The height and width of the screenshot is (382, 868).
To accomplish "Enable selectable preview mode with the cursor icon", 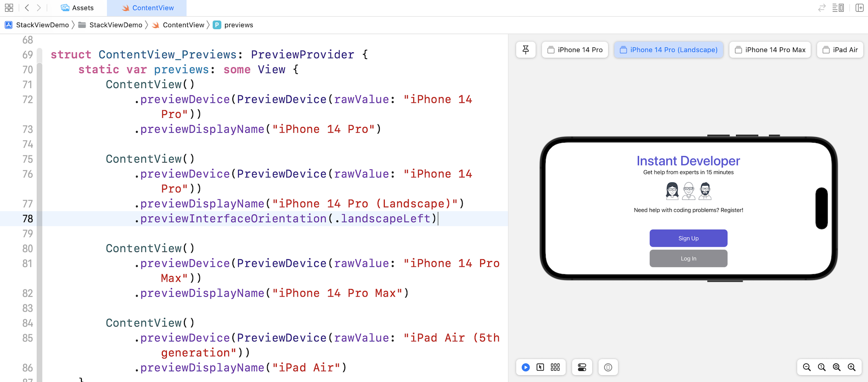I will 540,367.
